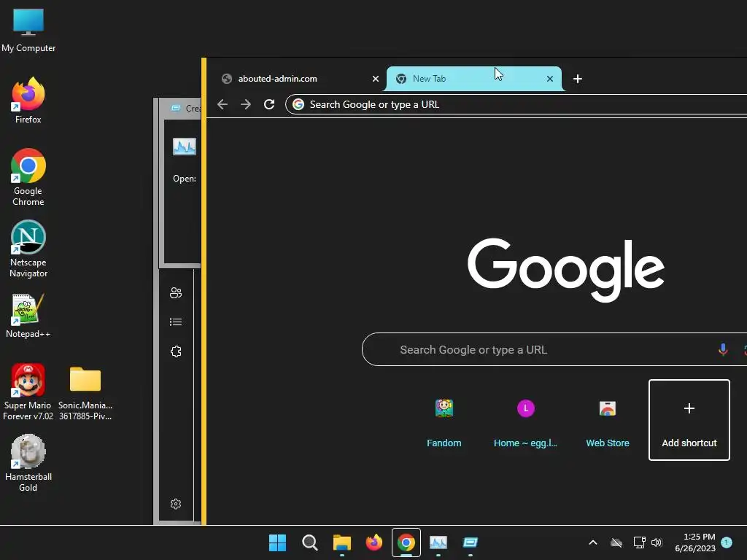
Task: Open My Computer desktop icon
Action: point(28,29)
